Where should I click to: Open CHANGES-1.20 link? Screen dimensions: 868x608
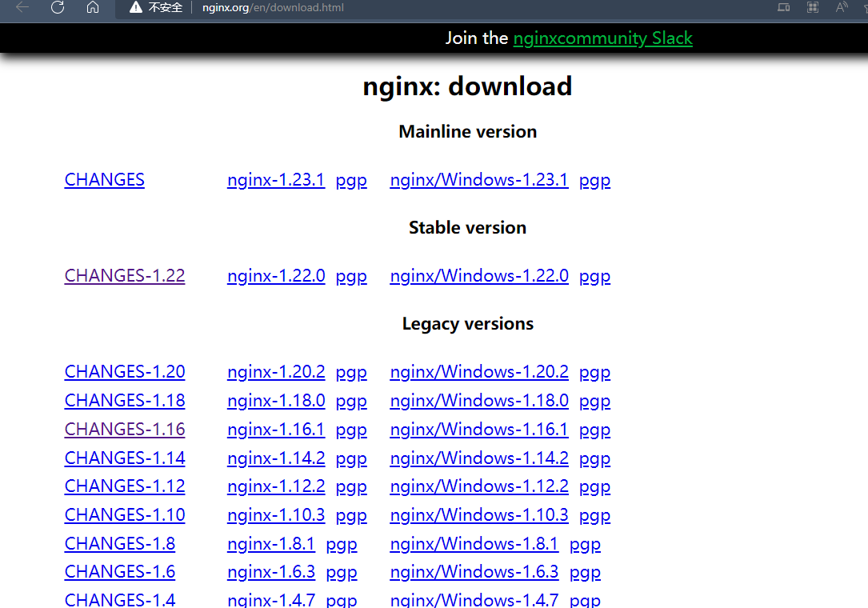coord(125,371)
